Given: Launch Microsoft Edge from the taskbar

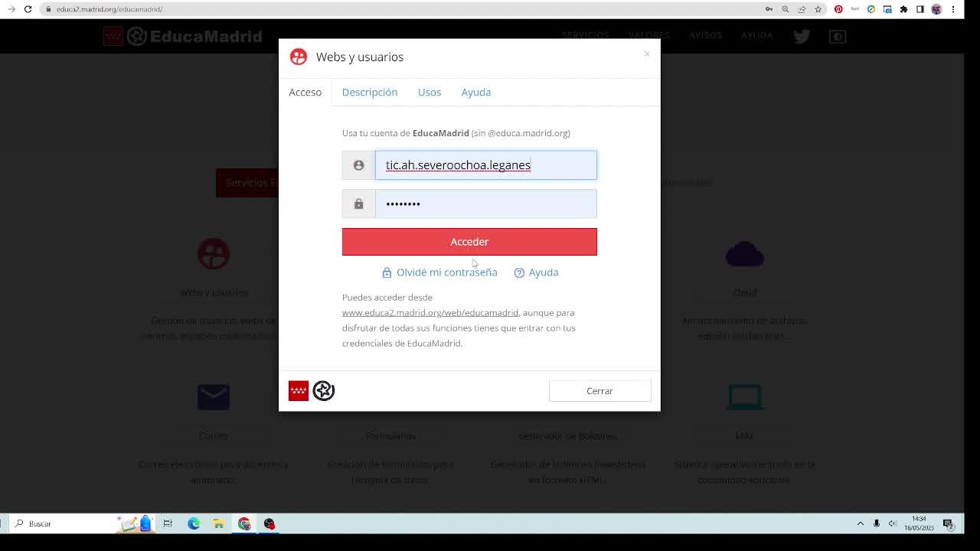Looking at the screenshot, I should pyautogui.click(x=194, y=523).
